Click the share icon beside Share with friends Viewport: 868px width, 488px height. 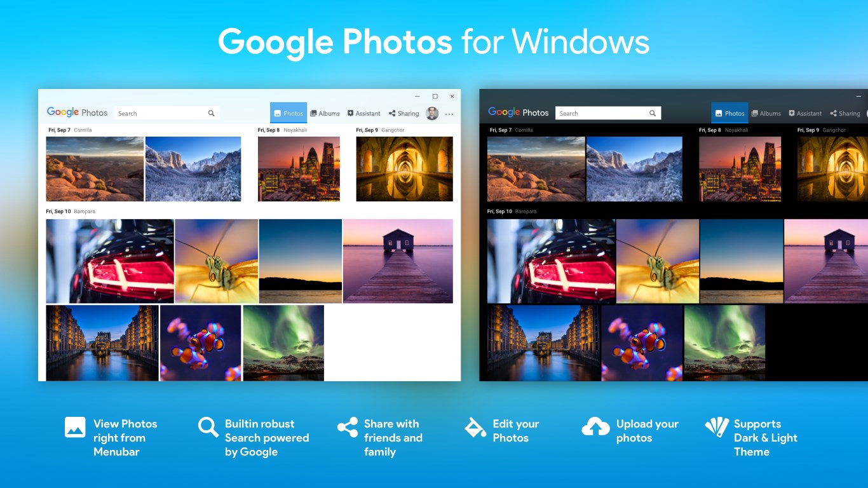click(x=348, y=427)
